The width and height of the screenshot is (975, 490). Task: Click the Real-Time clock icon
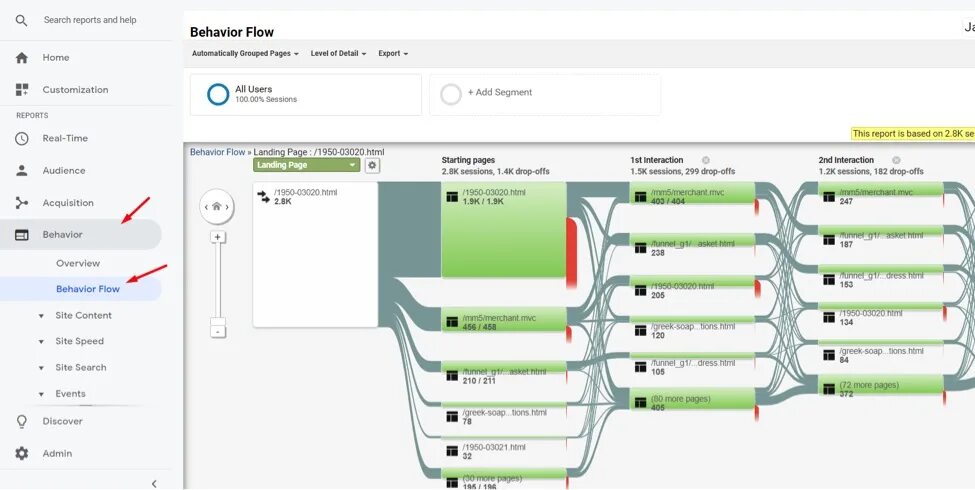pyautogui.click(x=21, y=139)
